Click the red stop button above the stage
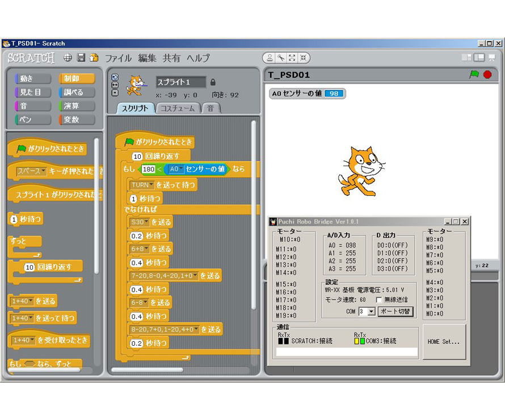The image size is (505, 420). coord(487,75)
